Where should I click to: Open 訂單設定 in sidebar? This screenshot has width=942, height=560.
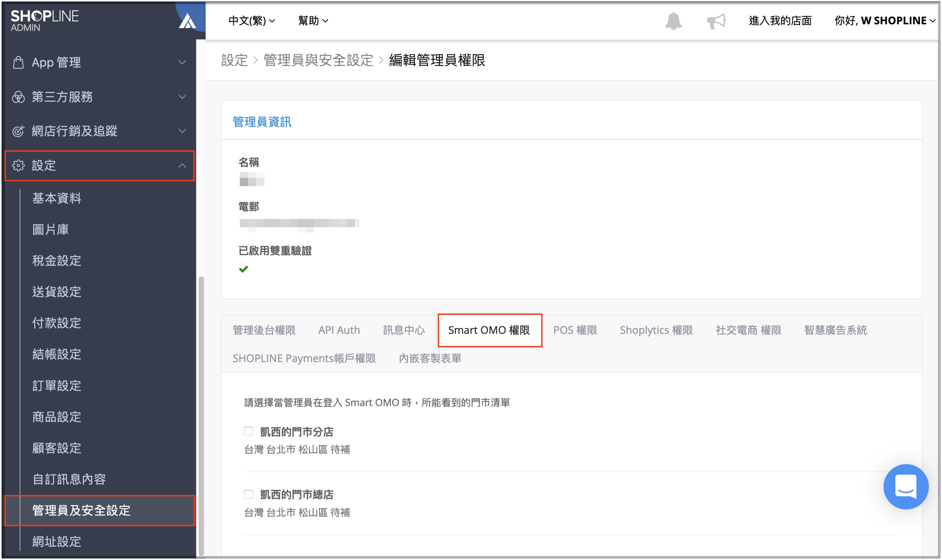pyautogui.click(x=57, y=386)
